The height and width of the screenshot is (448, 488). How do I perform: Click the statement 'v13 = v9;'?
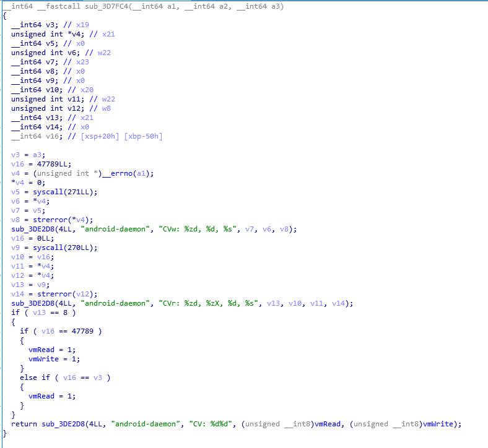click(x=30, y=285)
